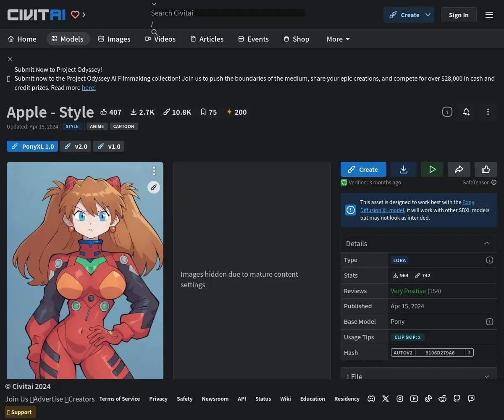Expand the Create dropdown in header
The width and height of the screenshot is (504, 420).
tap(428, 15)
